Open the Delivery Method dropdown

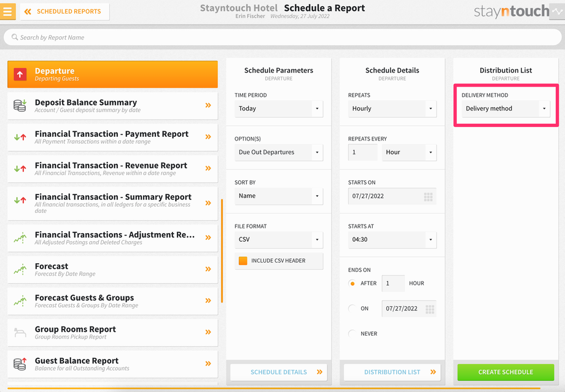[x=506, y=109]
